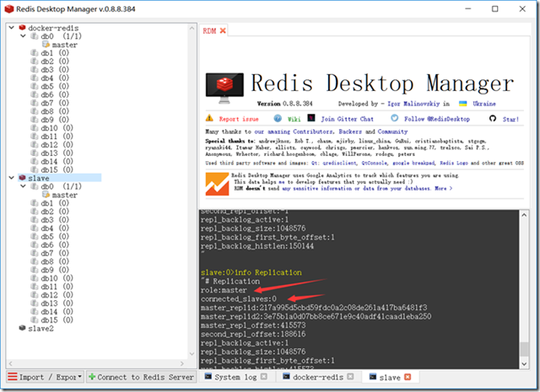Open the Import / Export dropdown
Screen dimensions: 540x392
pos(79,377)
